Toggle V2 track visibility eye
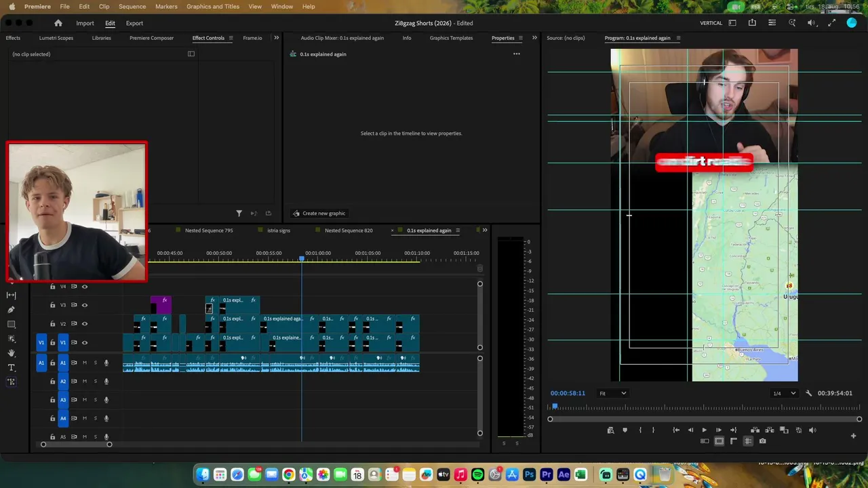Viewport: 868px width, 488px height. (x=85, y=324)
